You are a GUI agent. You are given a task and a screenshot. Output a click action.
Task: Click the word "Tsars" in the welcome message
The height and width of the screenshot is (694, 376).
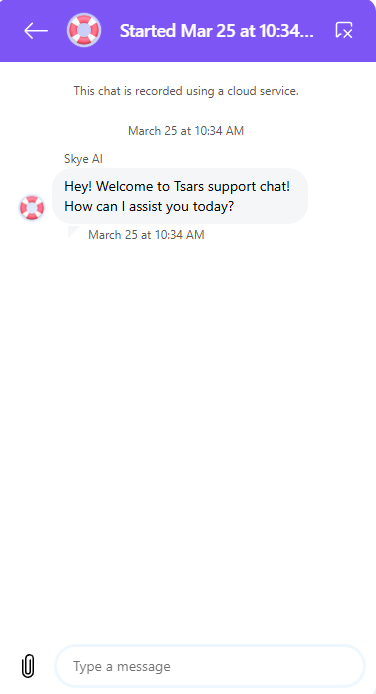189,186
